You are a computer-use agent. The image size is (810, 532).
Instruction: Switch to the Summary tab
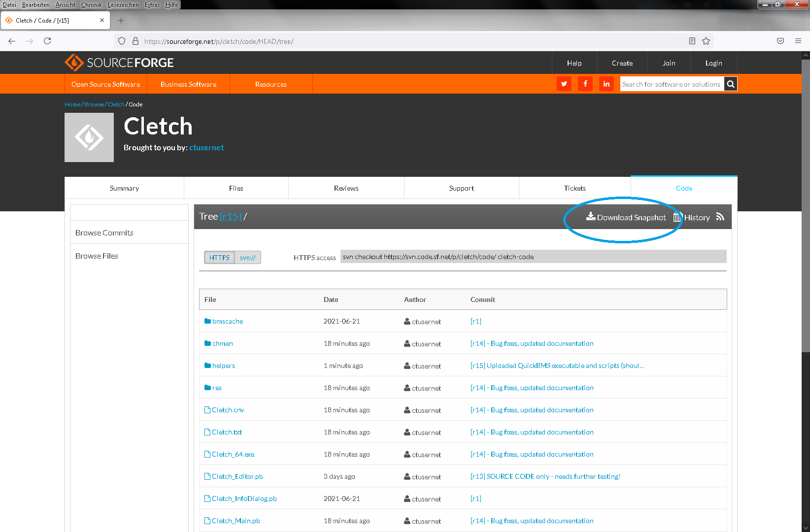pos(124,188)
